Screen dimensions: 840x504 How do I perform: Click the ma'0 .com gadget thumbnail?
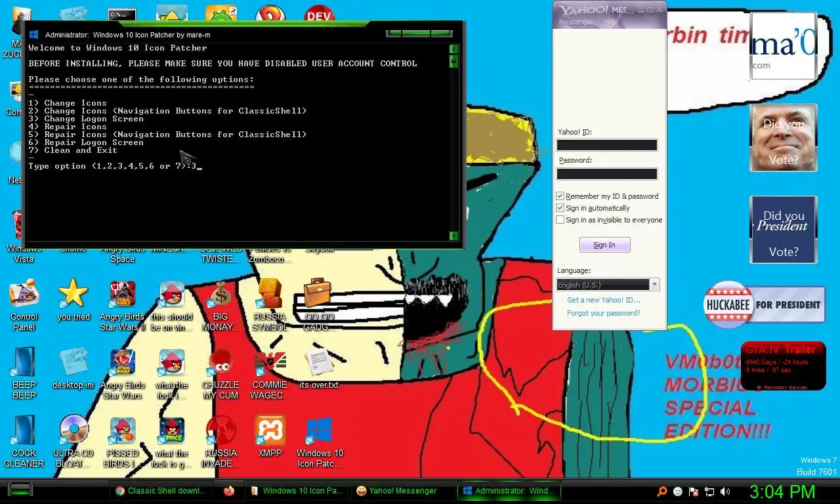point(784,46)
